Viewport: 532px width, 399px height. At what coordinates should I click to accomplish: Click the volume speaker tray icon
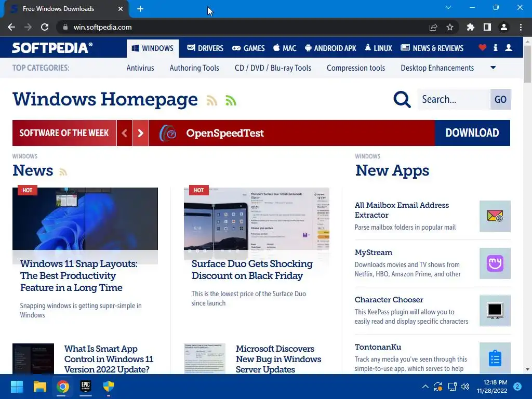click(465, 387)
